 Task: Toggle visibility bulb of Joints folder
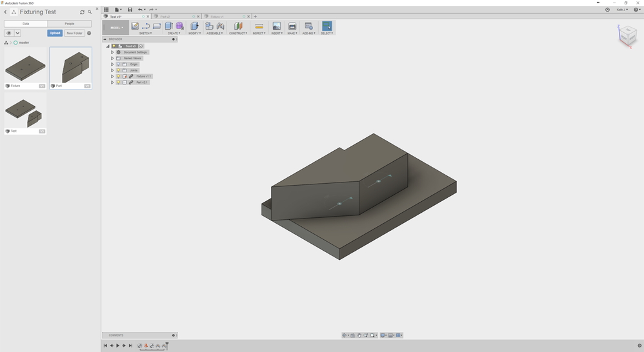pyautogui.click(x=118, y=70)
